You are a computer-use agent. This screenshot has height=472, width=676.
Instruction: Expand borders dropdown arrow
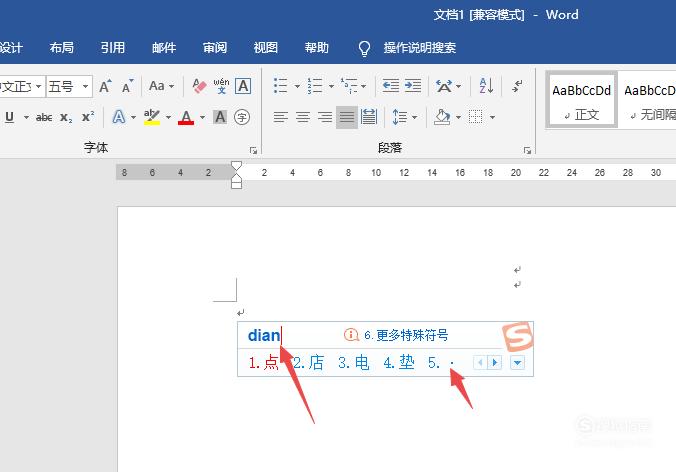pyautogui.click(x=492, y=117)
